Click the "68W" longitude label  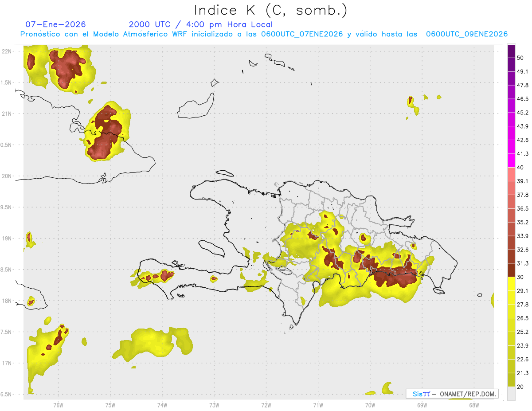point(473,405)
